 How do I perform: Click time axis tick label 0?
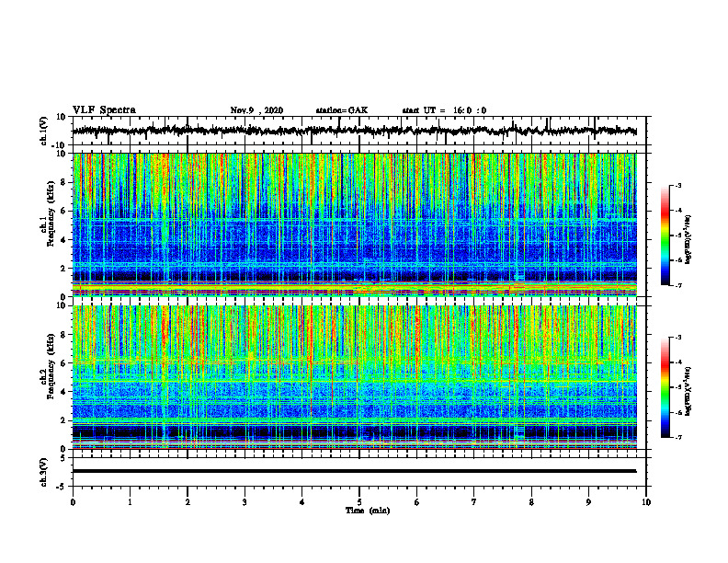point(73,502)
